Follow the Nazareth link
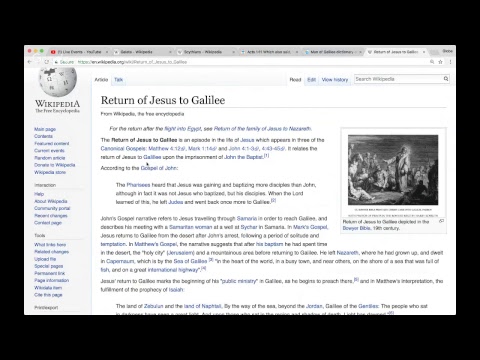The width and height of the screenshot is (480, 360). [x=348, y=253]
